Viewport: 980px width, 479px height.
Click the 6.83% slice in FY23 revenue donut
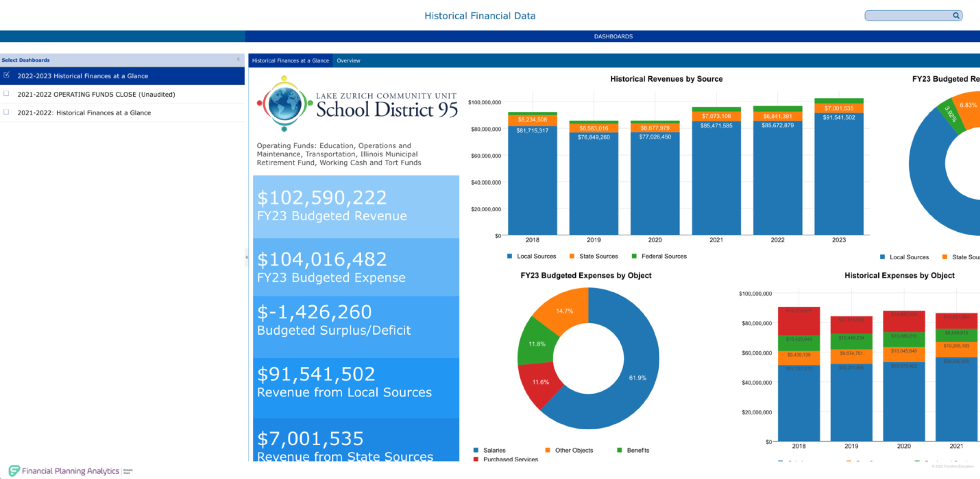[x=968, y=106]
